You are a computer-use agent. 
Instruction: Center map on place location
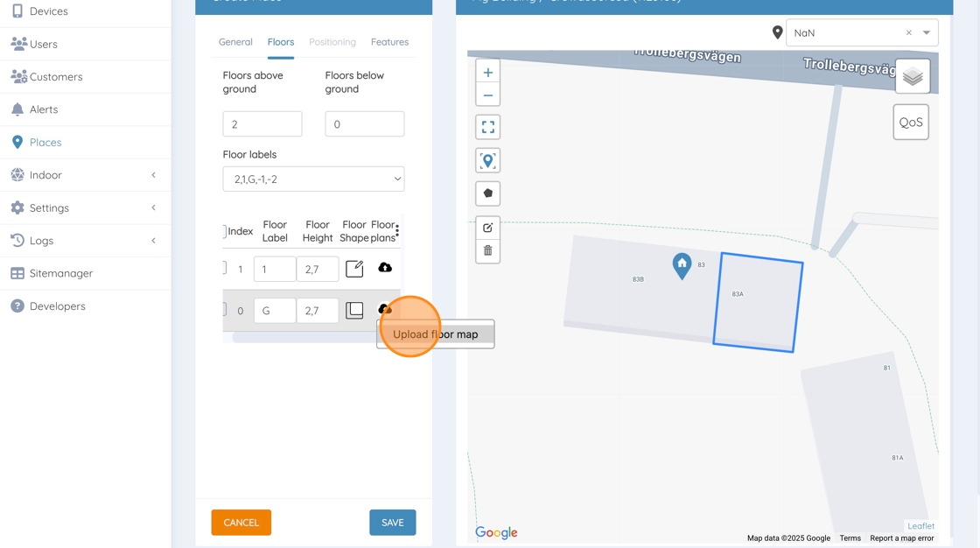coord(488,161)
